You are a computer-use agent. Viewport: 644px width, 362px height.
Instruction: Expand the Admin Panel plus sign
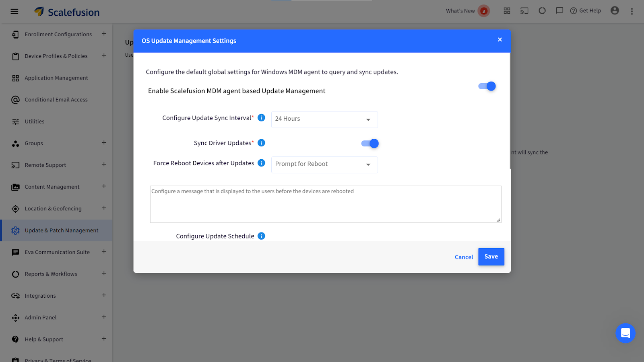point(104,317)
